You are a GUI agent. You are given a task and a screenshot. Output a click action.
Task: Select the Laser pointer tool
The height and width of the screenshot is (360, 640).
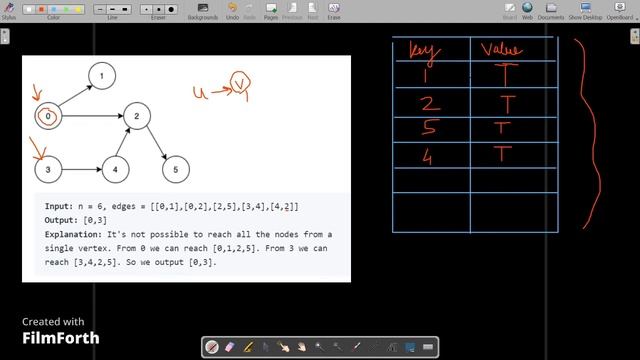[x=356, y=347]
